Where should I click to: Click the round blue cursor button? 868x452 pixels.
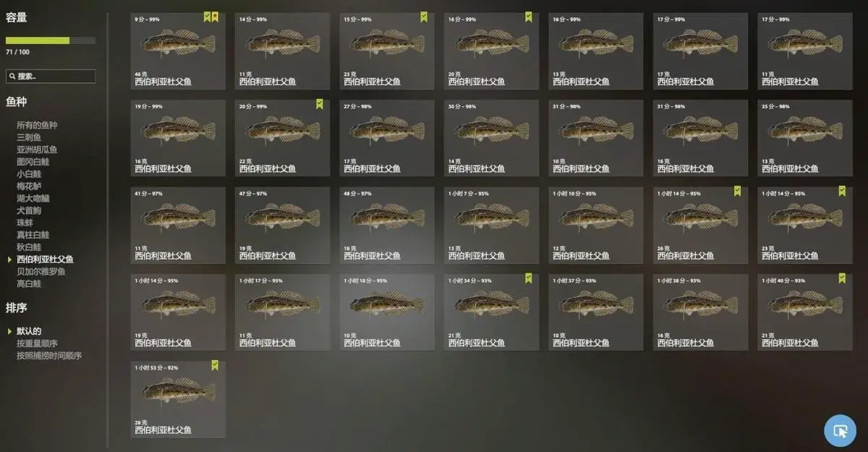click(x=840, y=431)
